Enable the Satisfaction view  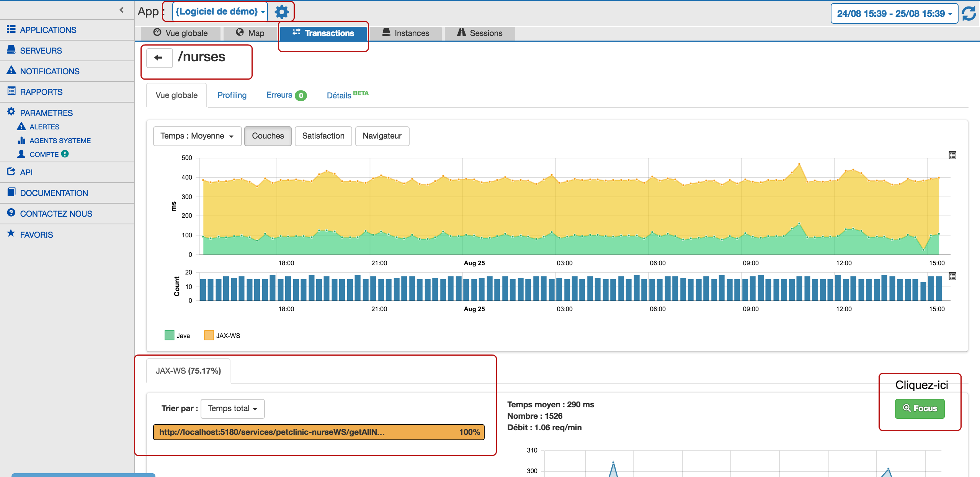[x=323, y=136]
